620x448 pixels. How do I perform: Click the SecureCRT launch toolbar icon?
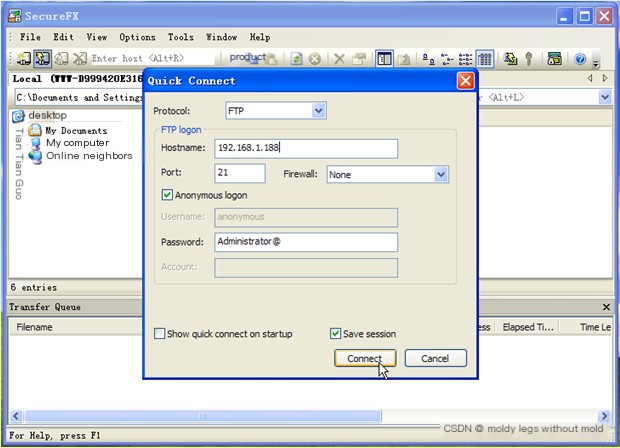554,59
